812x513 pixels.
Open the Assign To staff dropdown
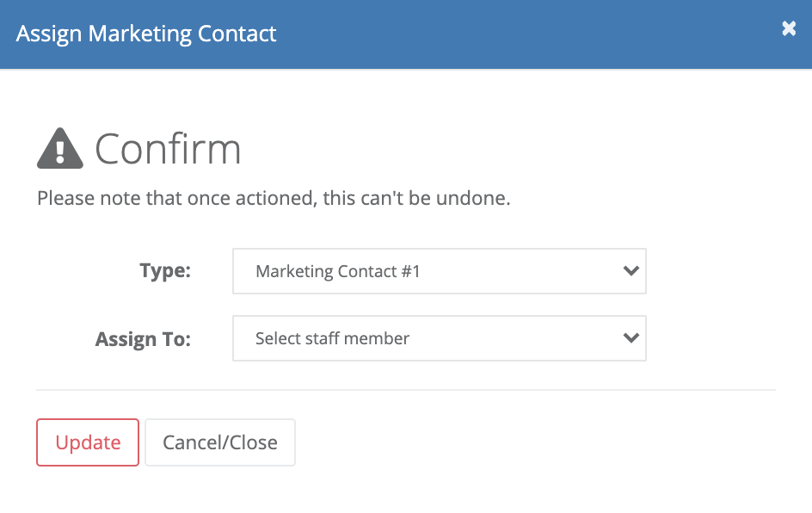click(x=440, y=338)
